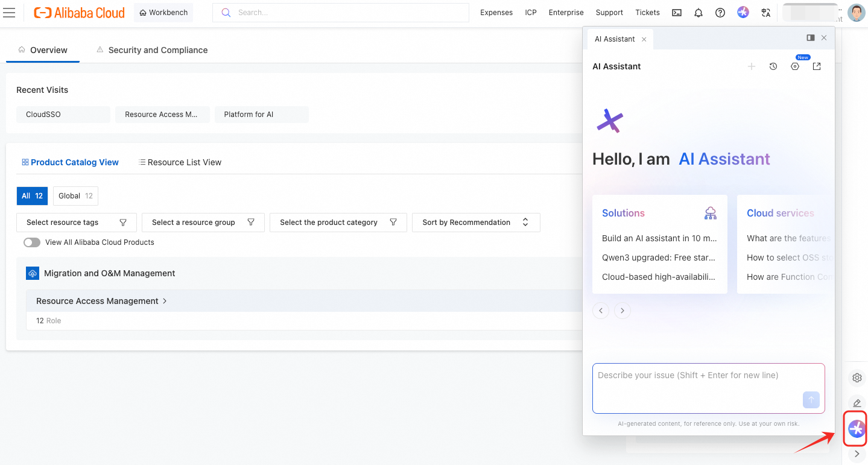Focus the top Search field
This screenshot has height=465, width=868.
[341, 13]
